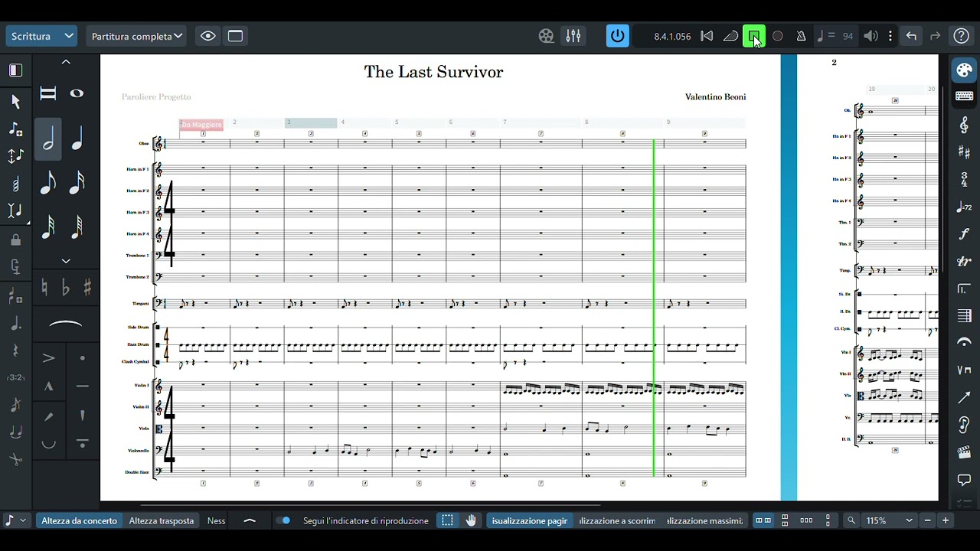
Task: Select Altezza da concerto tab
Action: tap(80, 520)
